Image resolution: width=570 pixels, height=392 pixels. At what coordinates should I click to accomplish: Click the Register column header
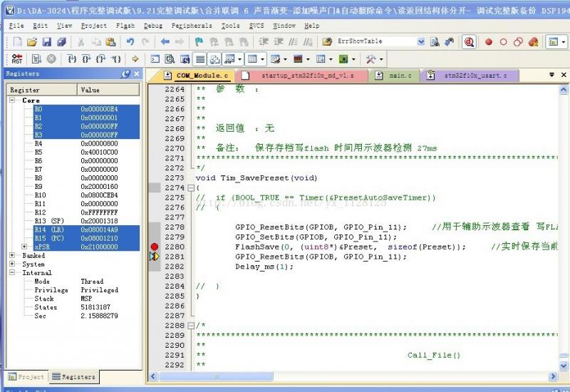point(41,90)
